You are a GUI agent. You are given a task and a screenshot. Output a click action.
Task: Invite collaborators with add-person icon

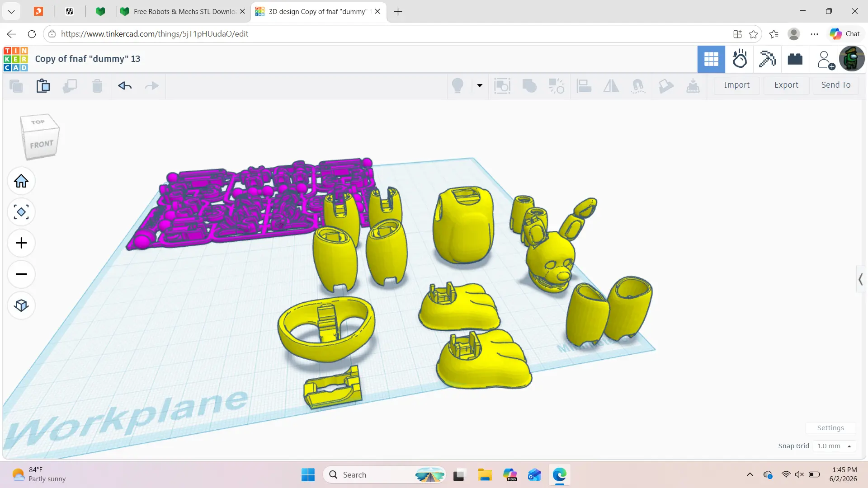click(826, 60)
